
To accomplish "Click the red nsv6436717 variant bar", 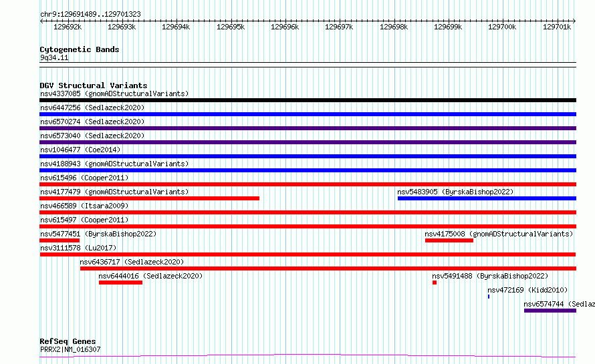I will pyautogui.click(x=328, y=268).
